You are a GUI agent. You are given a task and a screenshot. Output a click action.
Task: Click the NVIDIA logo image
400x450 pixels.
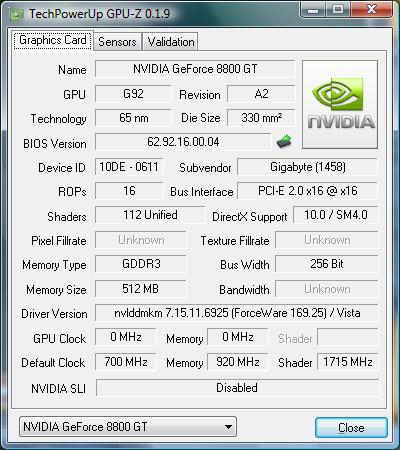(x=340, y=104)
